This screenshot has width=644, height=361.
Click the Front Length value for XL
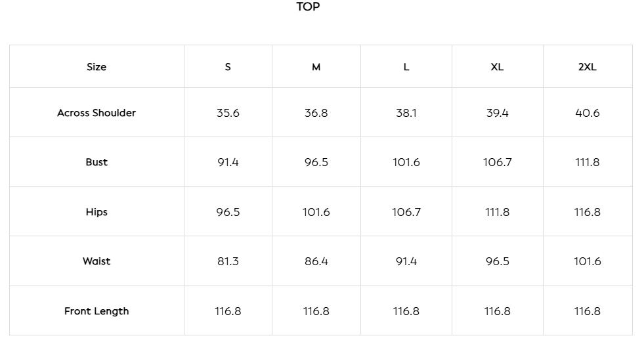497,311
